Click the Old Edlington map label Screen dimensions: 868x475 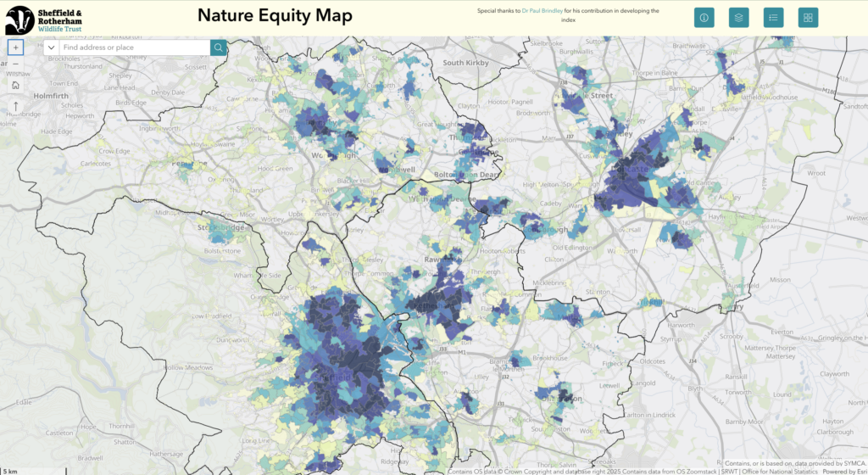coord(572,248)
